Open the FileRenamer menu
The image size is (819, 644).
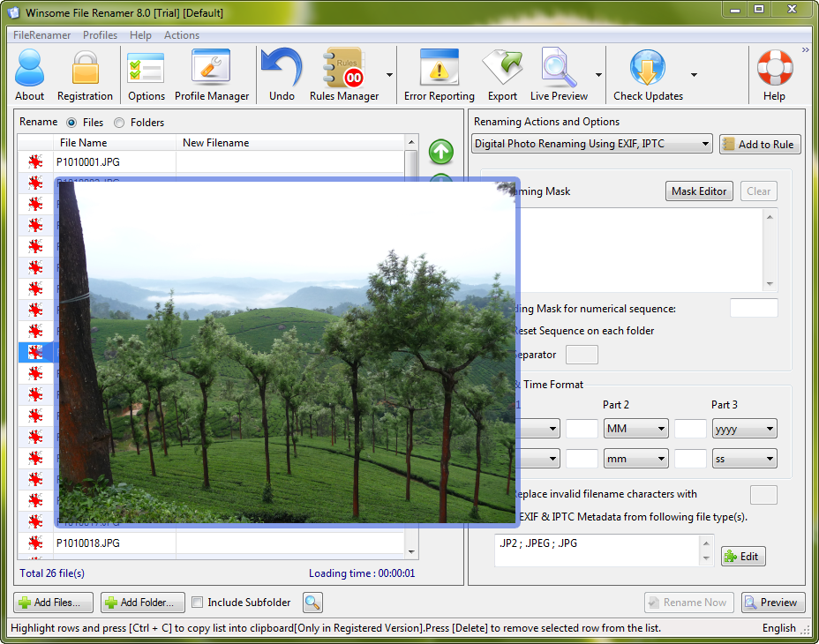(x=41, y=35)
